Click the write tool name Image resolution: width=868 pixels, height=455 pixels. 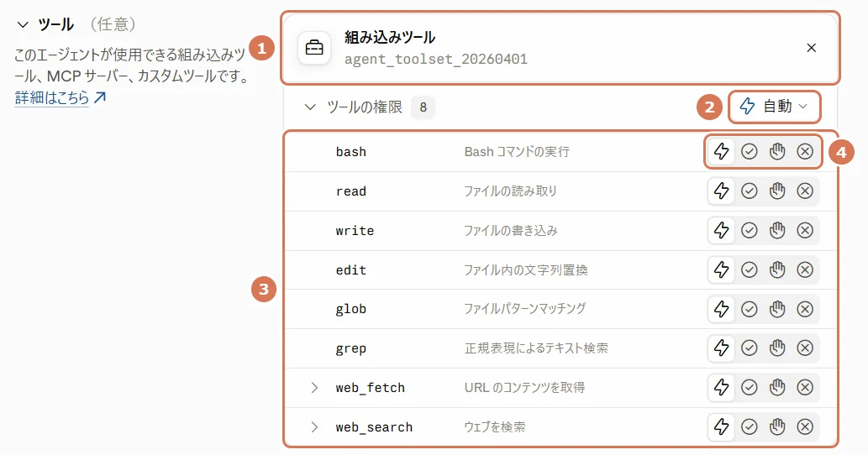pos(355,231)
